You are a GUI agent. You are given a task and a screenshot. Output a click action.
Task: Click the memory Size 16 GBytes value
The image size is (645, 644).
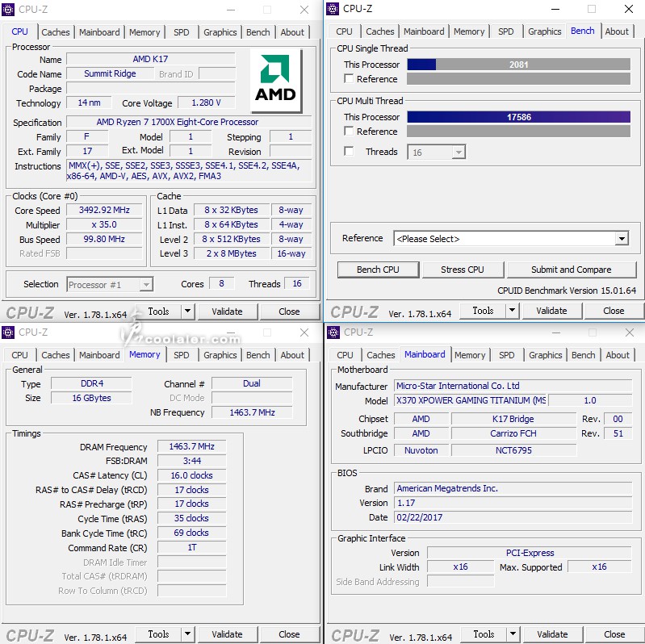(92, 398)
